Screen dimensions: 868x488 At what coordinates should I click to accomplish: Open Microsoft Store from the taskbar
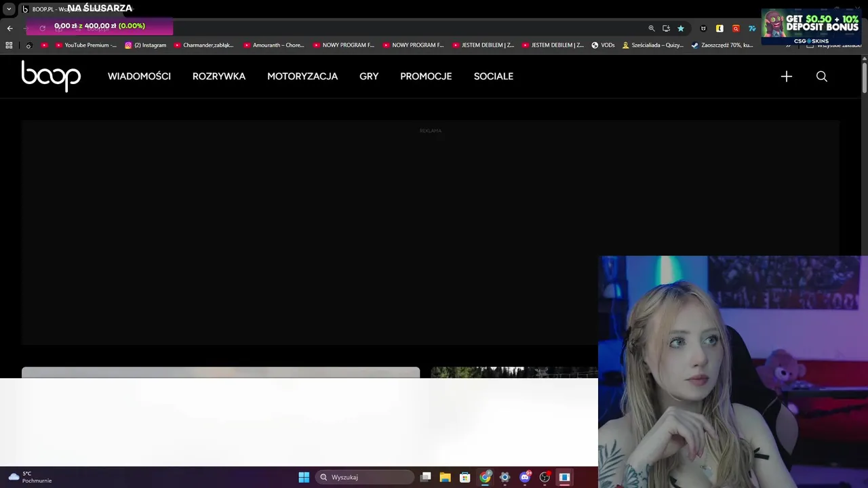[x=465, y=477]
